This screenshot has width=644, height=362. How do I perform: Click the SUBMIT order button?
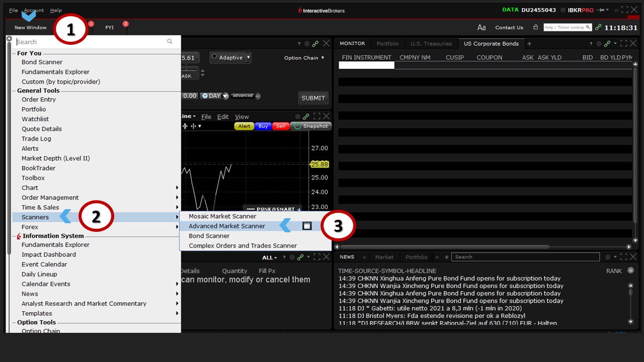pyautogui.click(x=313, y=98)
